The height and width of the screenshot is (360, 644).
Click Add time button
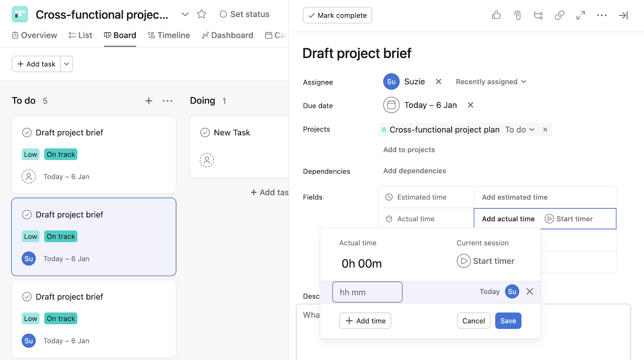point(365,321)
